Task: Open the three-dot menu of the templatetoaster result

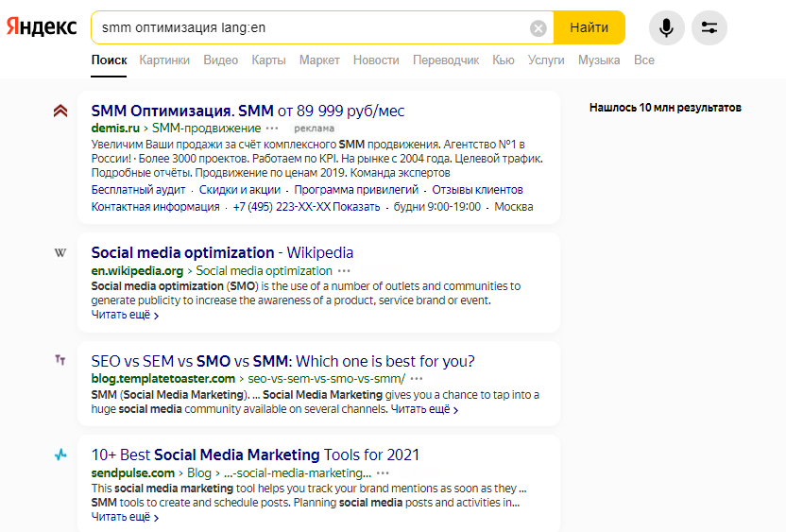Action: coord(417,379)
